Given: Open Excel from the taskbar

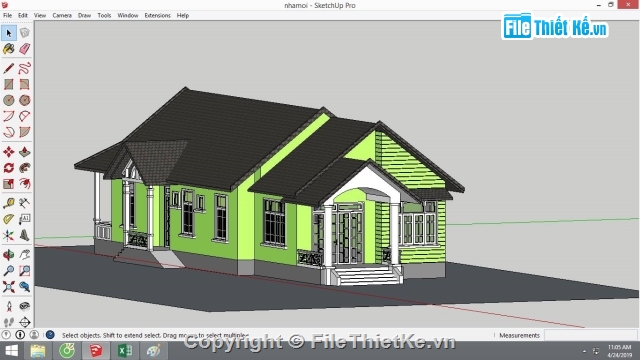Looking at the screenshot, I should click(x=125, y=351).
